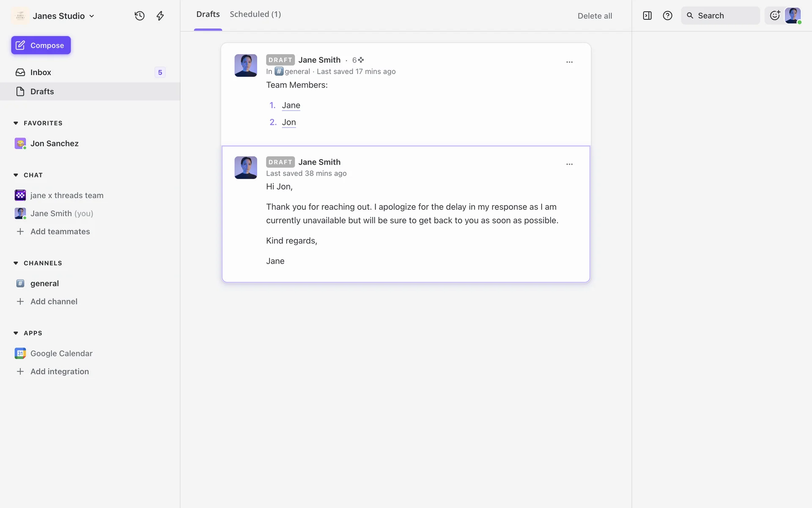Click Delete all drafts
812x508 pixels.
click(595, 16)
